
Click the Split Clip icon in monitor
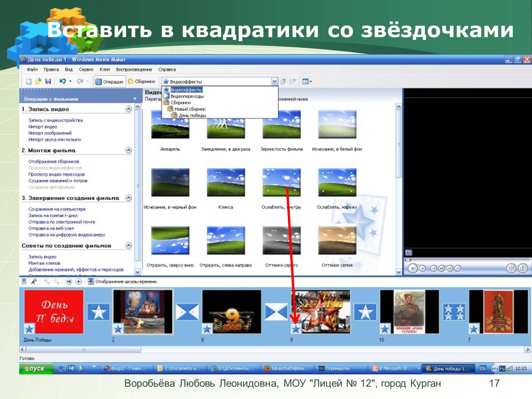(x=511, y=268)
